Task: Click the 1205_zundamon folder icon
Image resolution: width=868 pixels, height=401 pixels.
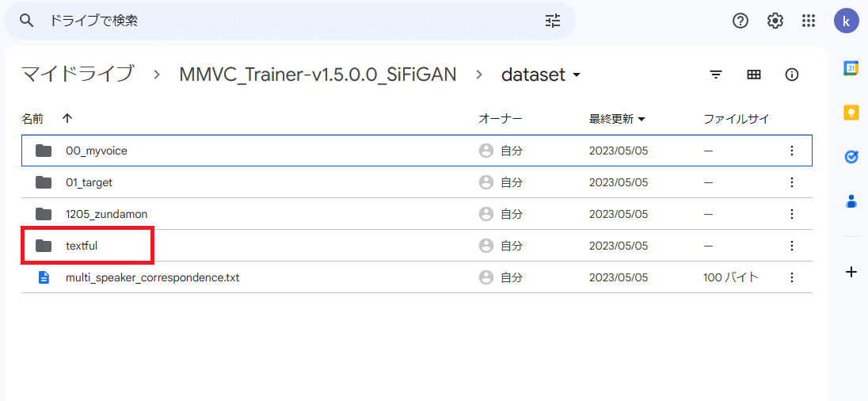Action: [x=44, y=214]
